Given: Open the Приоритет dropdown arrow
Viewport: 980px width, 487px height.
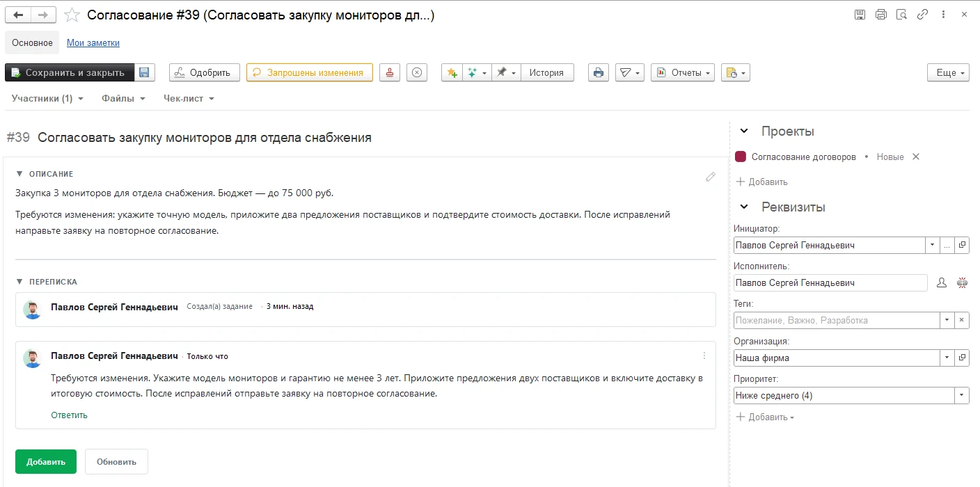Looking at the screenshot, I should [x=962, y=395].
